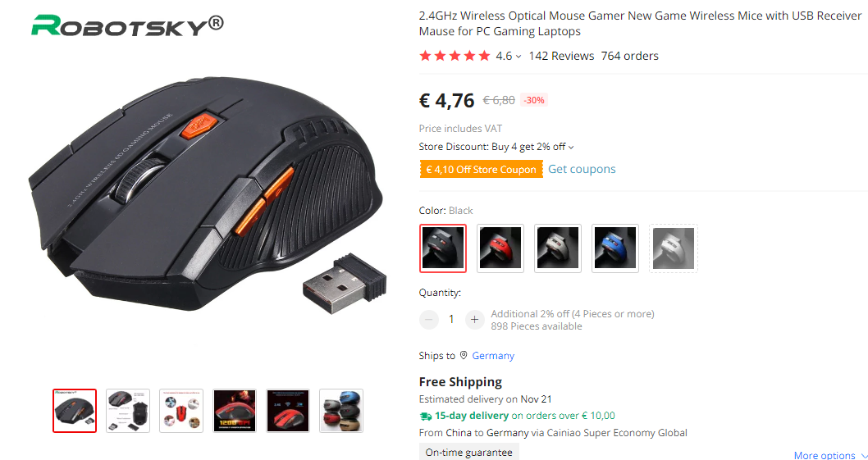View the last thumbnail showing multiple colored mice
868x460 pixels.
[341, 411]
